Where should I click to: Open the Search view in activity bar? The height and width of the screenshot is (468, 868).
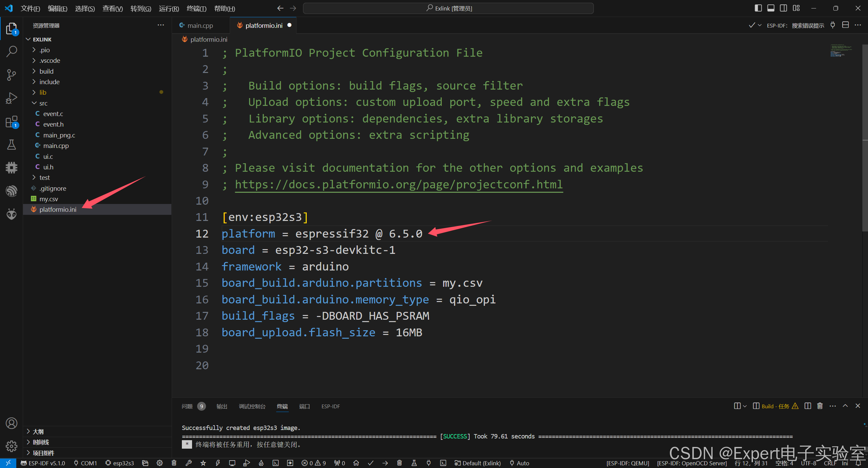click(x=12, y=52)
